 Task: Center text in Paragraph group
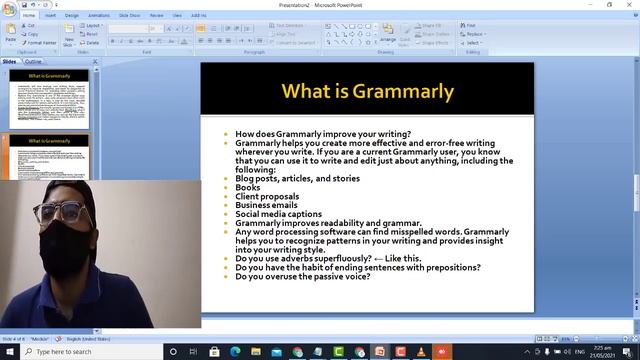pyautogui.click(x=210, y=41)
